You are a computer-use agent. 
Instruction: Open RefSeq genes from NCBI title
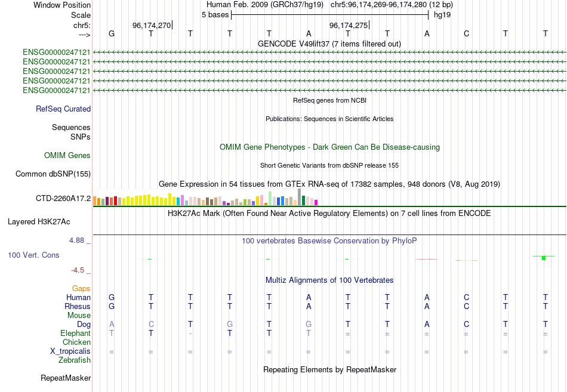pyautogui.click(x=329, y=100)
